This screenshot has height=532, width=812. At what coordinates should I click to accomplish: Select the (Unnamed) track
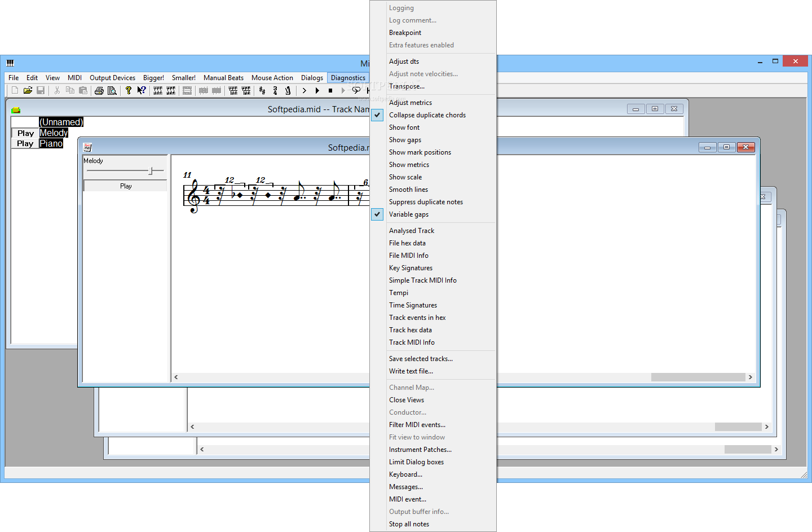point(61,122)
